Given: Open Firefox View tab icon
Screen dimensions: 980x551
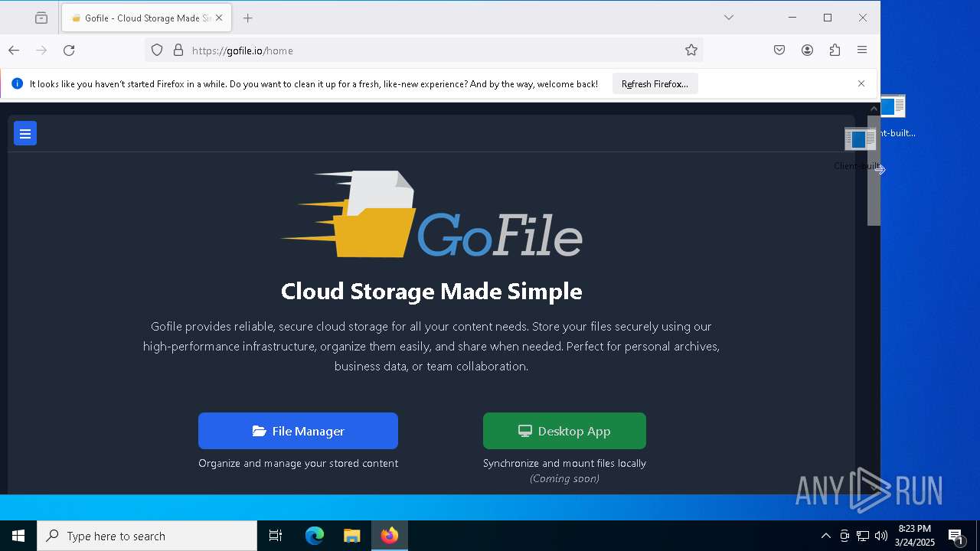Looking at the screenshot, I should (41, 18).
